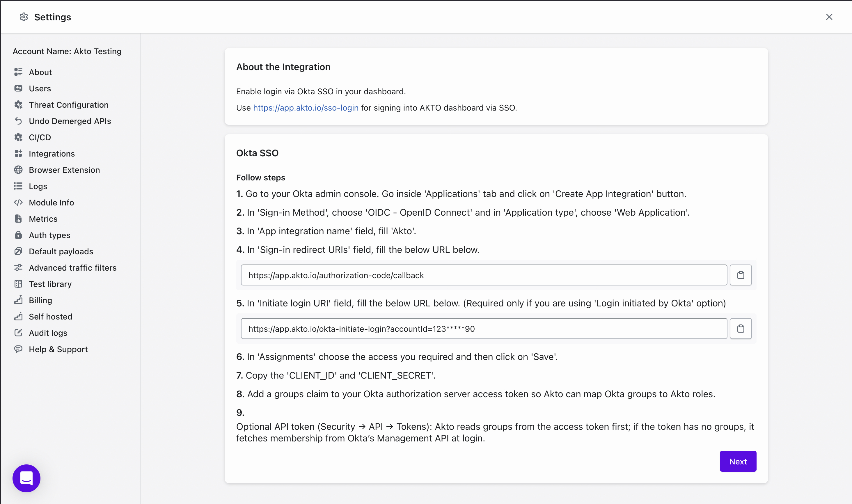Screen dimensions: 852x504
Task: Copy the Okta initiate login URL
Action: (740, 329)
